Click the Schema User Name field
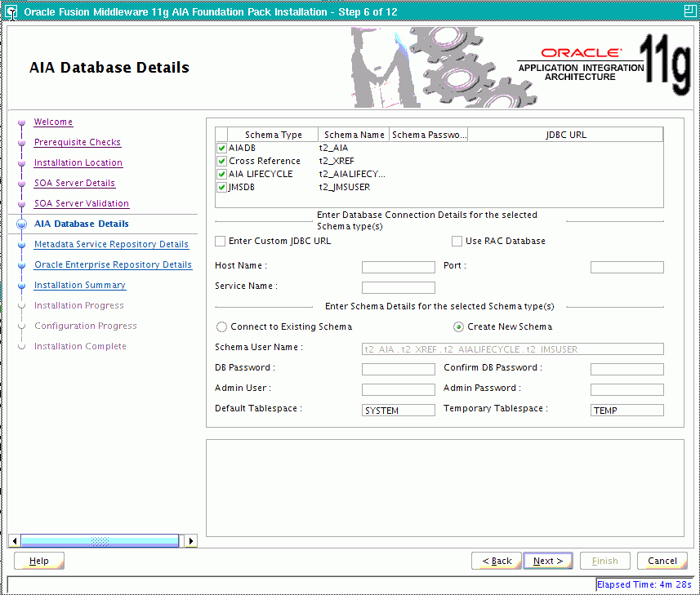This screenshot has height=595, width=700. pyautogui.click(x=512, y=349)
